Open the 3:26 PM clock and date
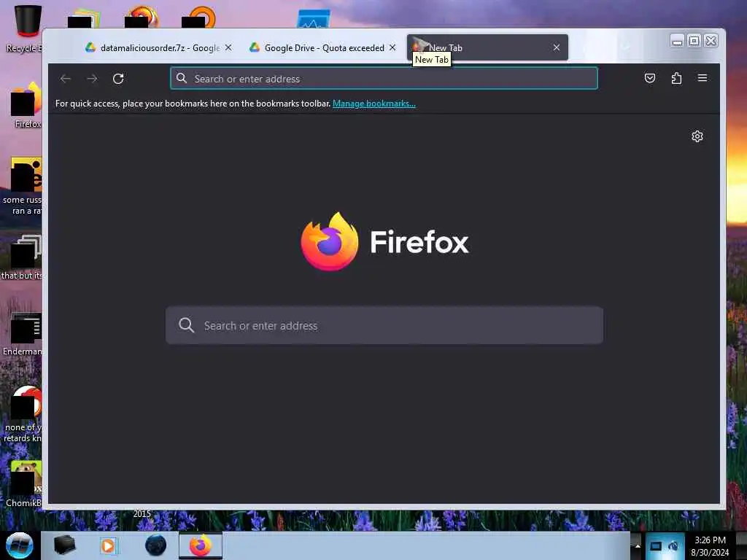Screen dimensions: 747x560 click(710, 546)
